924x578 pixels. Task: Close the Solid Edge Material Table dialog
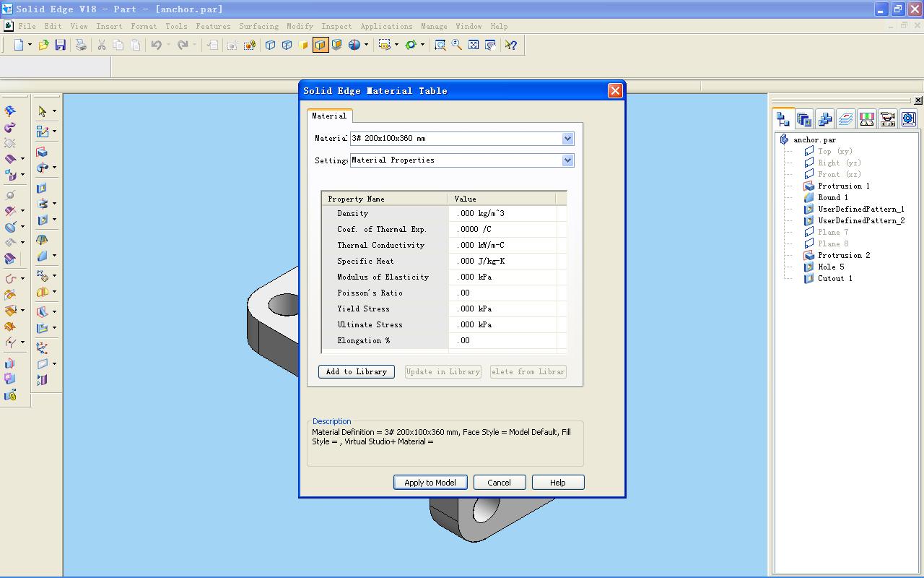615,90
